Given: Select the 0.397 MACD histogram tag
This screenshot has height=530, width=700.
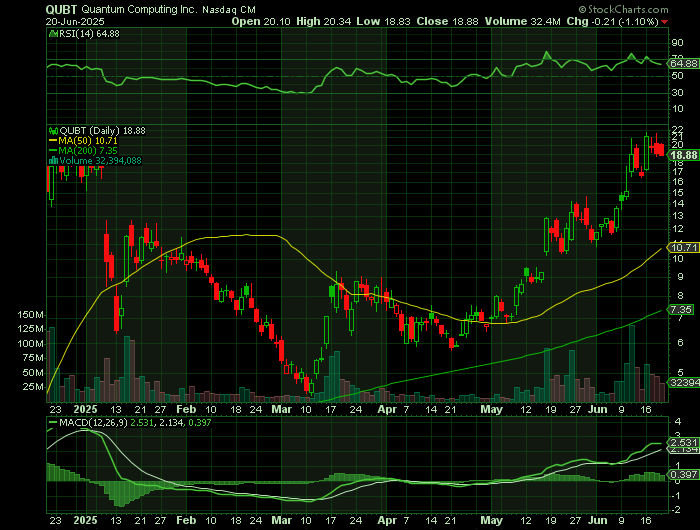Looking at the screenshot, I should pyautogui.click(x=683, y=475).
